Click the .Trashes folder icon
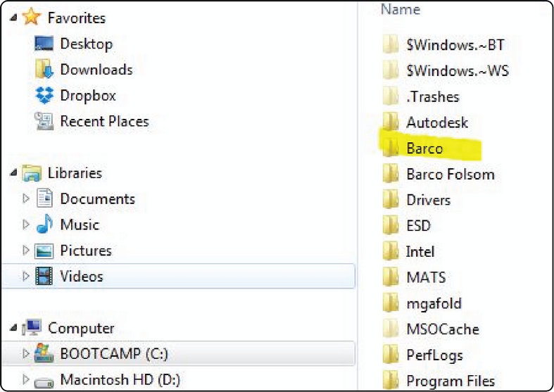The image size is (554, 392). click(391, 96)
